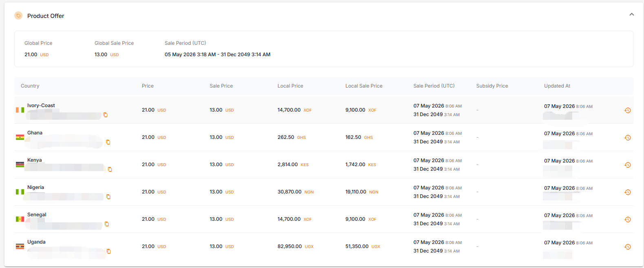Copy the Senegal country ID
The image size is (644, 268).
pyautogui.click(x=107, y=224)
